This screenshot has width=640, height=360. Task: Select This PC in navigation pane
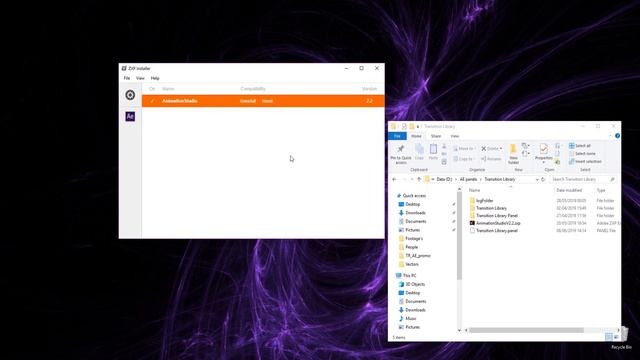tap(409, 276)
